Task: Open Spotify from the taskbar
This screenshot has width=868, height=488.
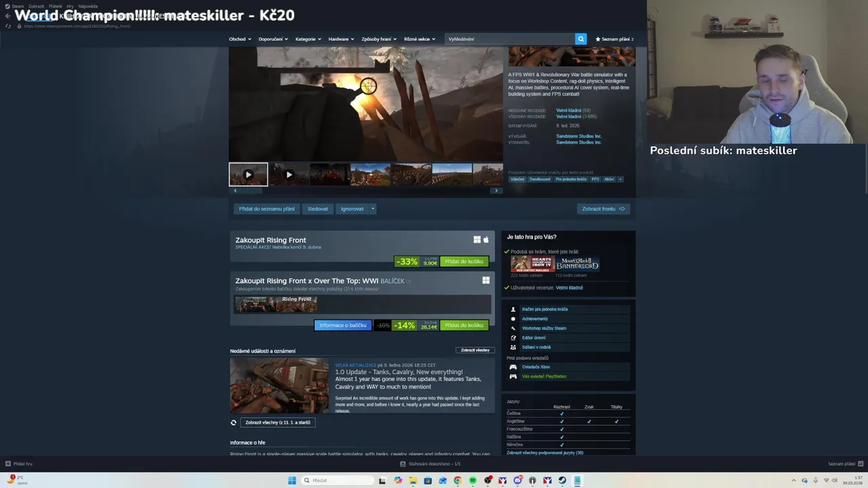Action: click(x=473, y=481)
